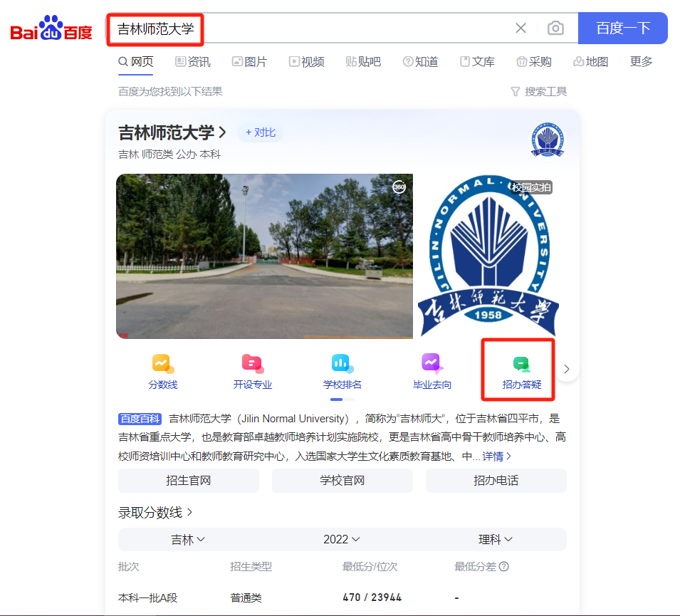Open 毕业去向 graduate destinations icon
The height and width of the screenshot is (616, 680).
pyautogui.click(x=432, y=372)
